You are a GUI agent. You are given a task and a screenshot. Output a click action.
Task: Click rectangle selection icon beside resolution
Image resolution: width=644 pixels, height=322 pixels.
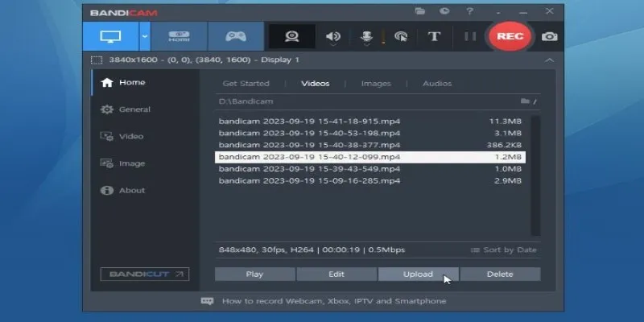[x=97, y=60]
